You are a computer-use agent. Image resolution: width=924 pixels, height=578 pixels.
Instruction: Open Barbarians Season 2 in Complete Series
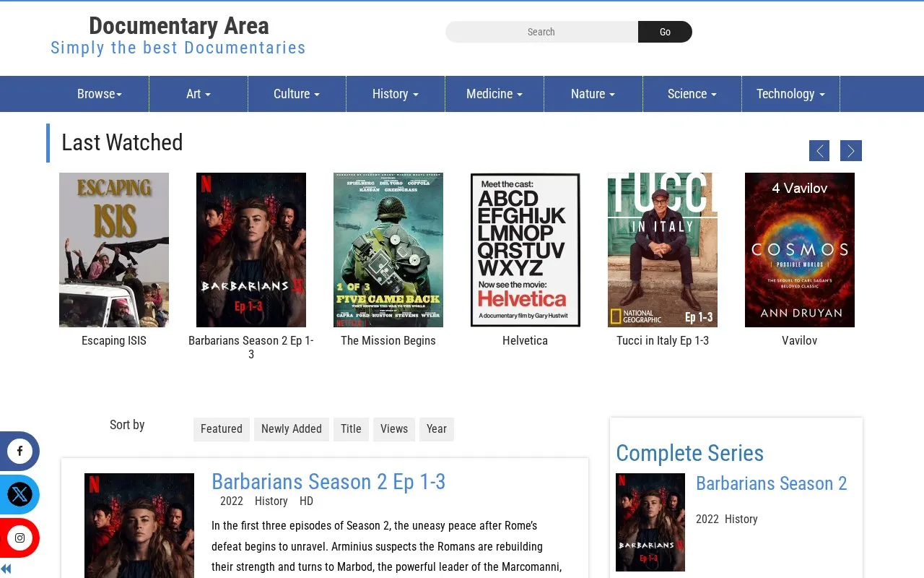(x=772, y=483)
